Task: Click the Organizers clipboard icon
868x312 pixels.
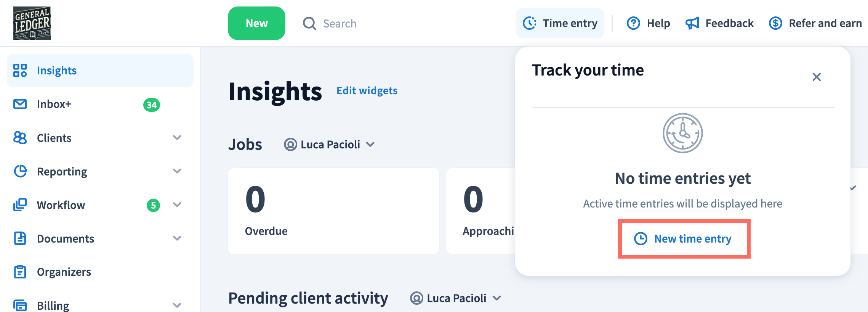Action: tap(20, 272)
